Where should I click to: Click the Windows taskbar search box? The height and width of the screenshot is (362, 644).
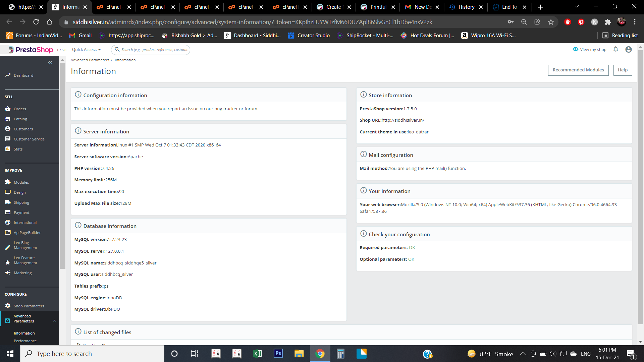[92, 354]
